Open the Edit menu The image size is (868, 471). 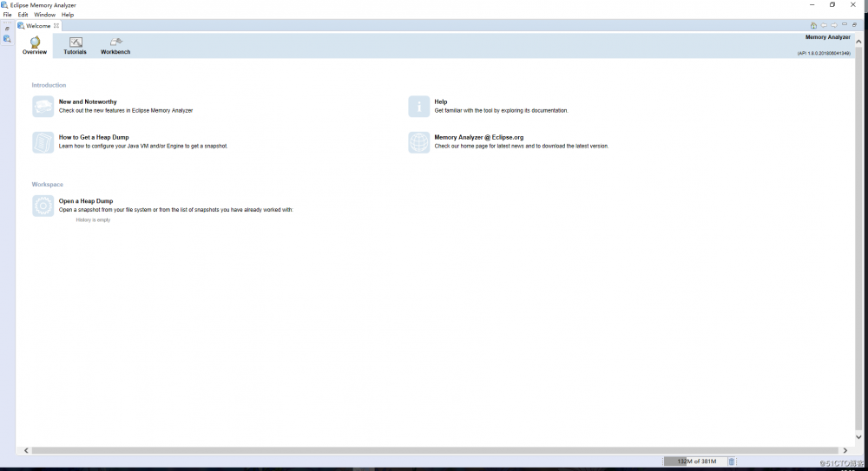tap(23, 15)
